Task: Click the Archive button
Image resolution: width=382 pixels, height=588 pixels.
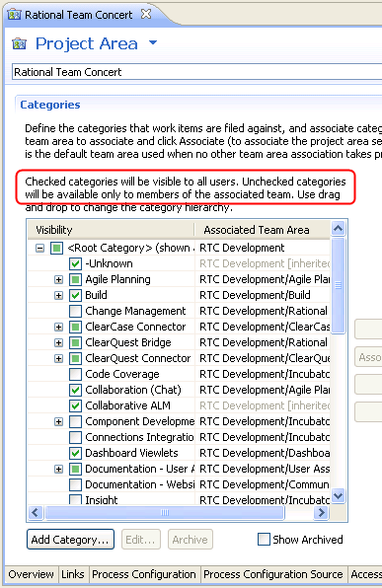Action: point(191,540)
